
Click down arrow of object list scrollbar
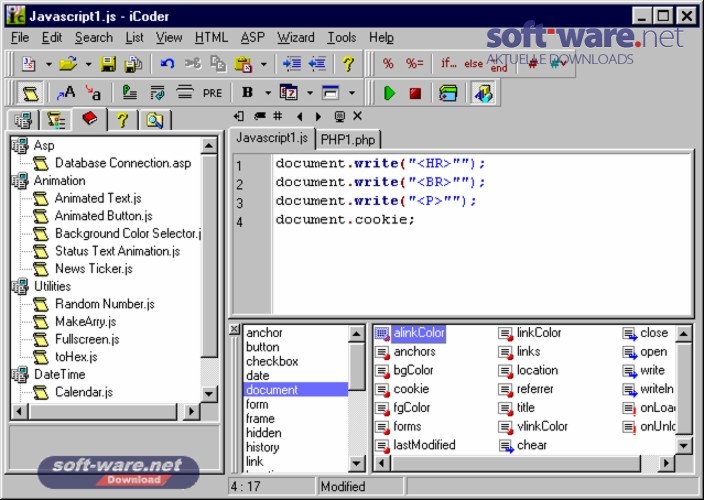pos(356,463)
